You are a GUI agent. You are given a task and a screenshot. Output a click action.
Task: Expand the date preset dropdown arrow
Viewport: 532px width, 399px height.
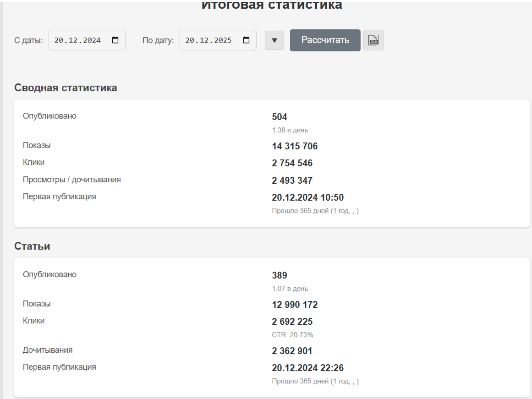pos(274,40)
